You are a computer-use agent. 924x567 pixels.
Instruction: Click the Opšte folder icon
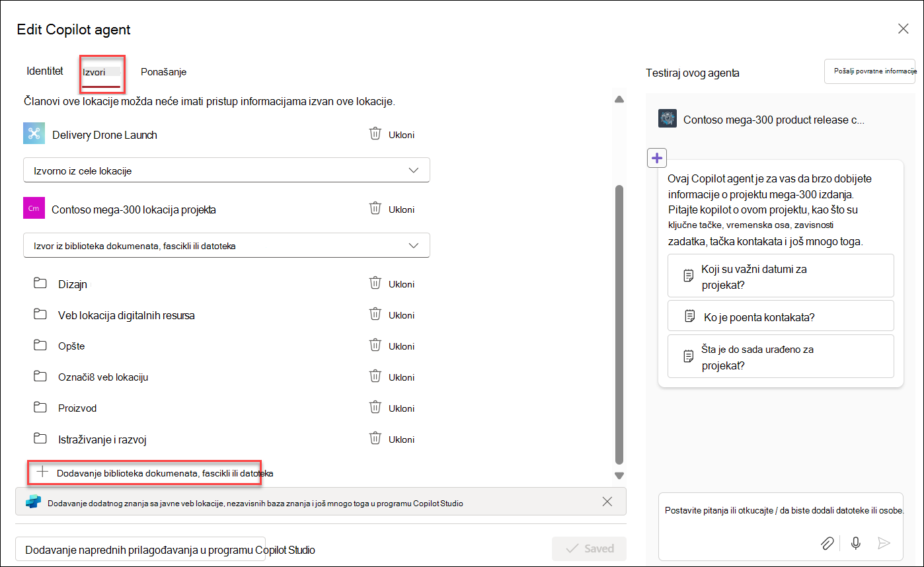click(x=40, y=346)
